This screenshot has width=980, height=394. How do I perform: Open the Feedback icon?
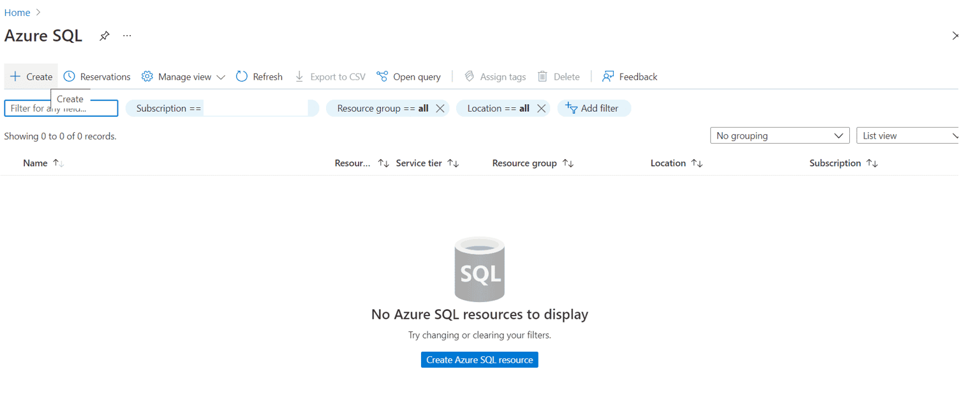pyautogui.click(x=607, y=76)
